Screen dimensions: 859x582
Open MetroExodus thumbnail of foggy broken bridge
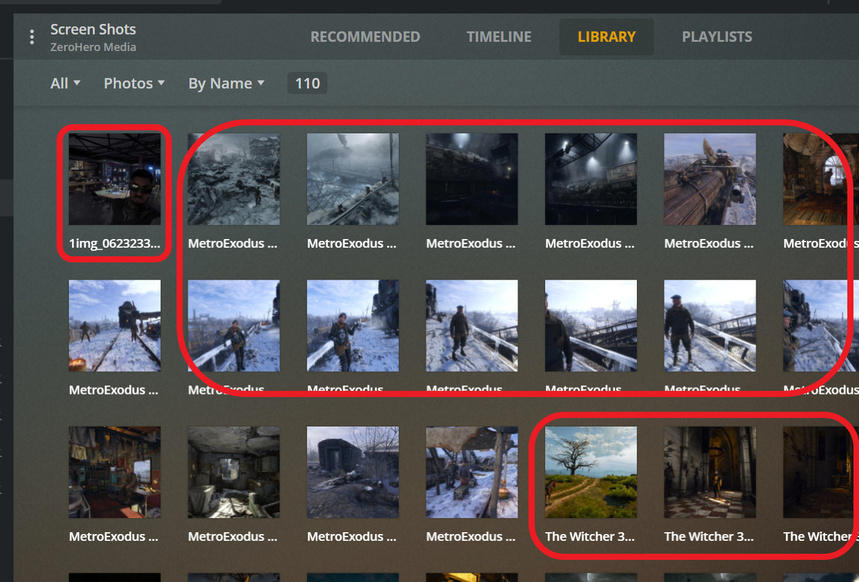tap(353, 179)
